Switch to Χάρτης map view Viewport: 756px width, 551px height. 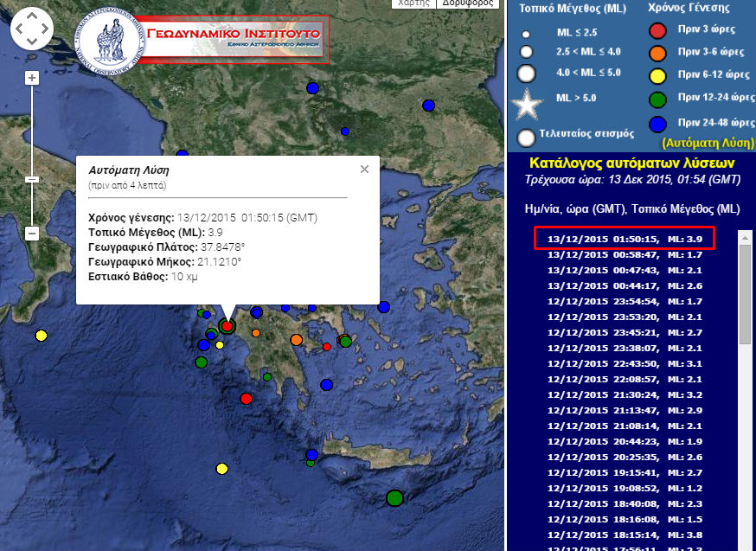coord(414,3)
